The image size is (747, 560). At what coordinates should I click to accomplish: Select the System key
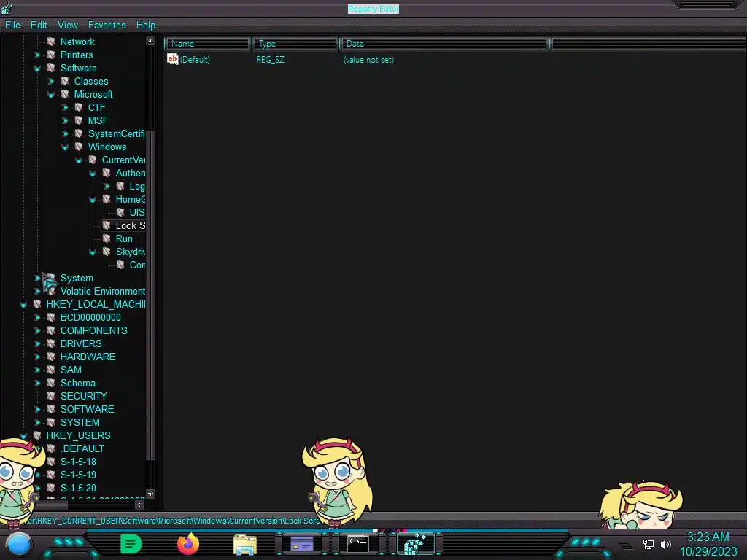[x=77, y=278]
